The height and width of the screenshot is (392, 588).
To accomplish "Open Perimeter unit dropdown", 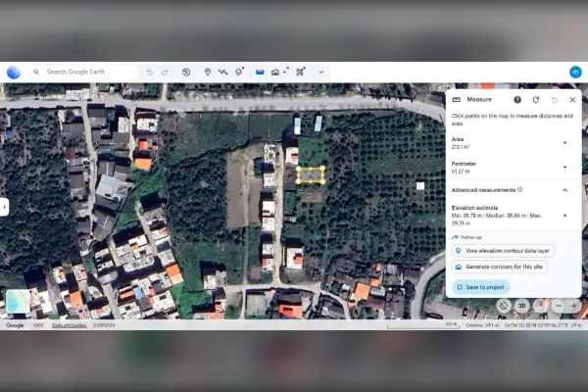I will (564, 168).
